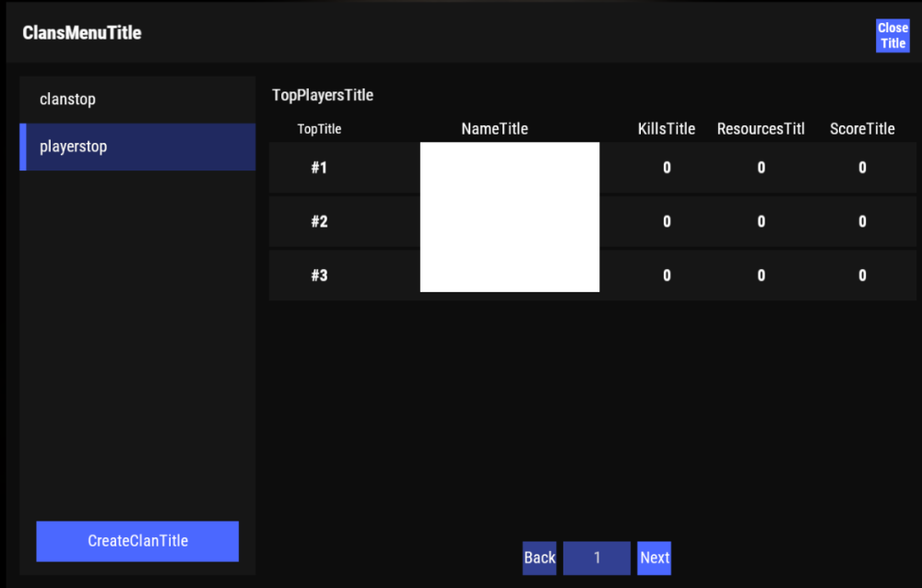Click the NameTitle column header

pos(494,129)
